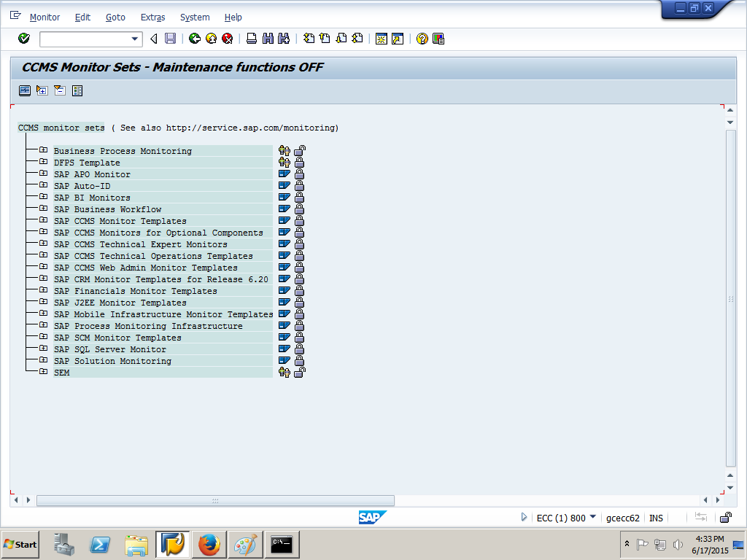Click the vertical scrollbar track
This screenshot has width=747, height=560.
(730, 298)
